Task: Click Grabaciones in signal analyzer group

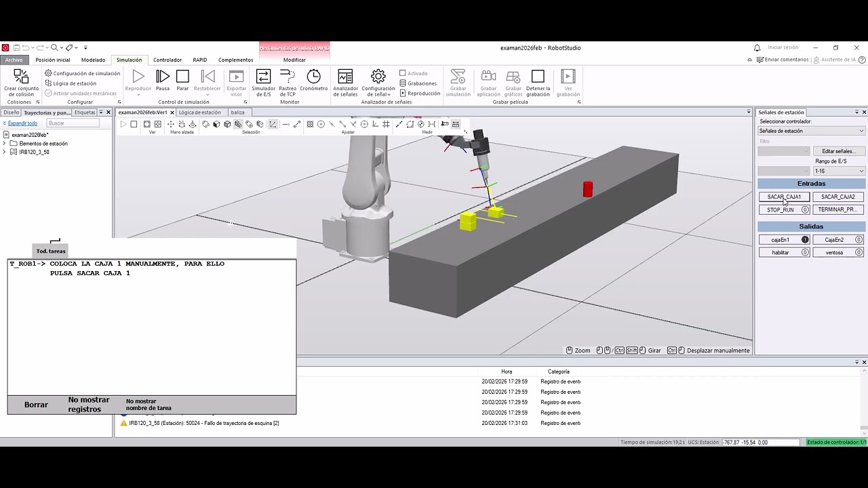Action: [418, 83]
